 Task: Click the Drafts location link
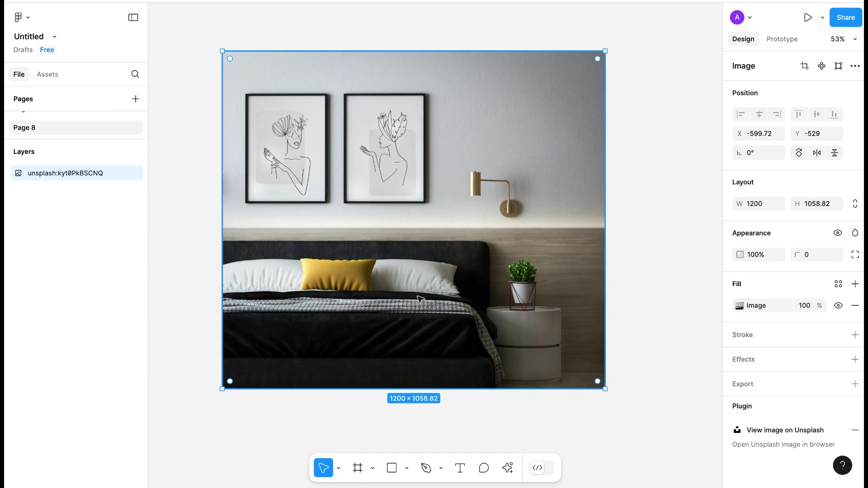tap(23, 50)
